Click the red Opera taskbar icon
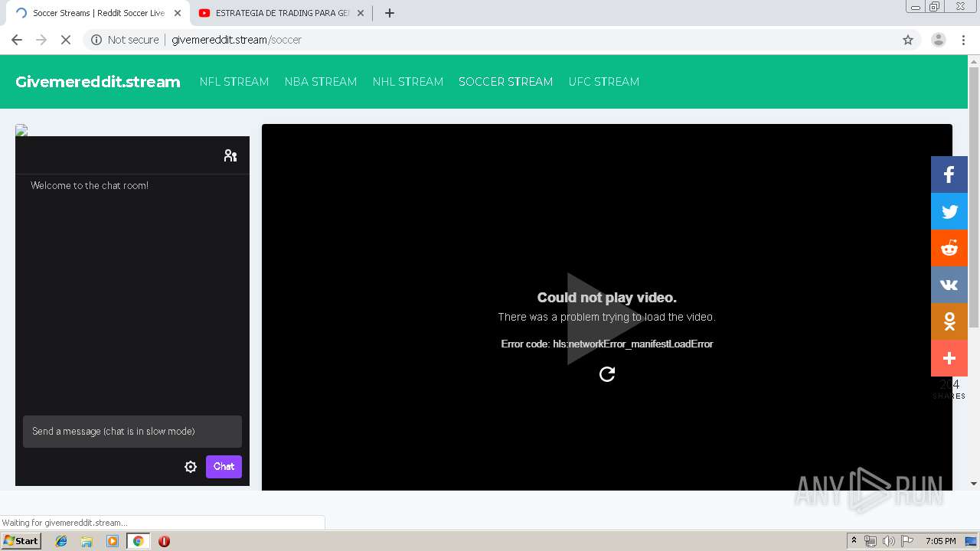980x551 pixels. pos(164,541)
